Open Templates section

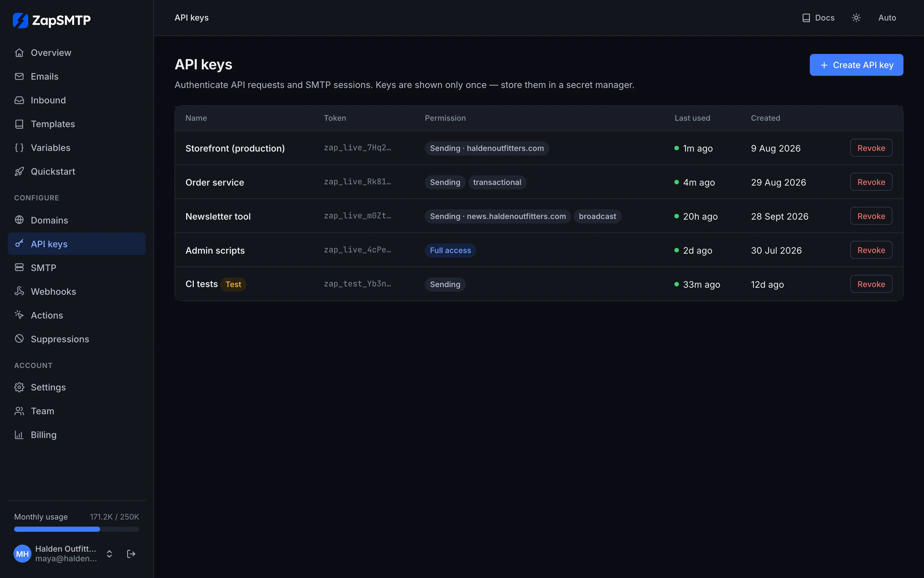click(76, 124)
